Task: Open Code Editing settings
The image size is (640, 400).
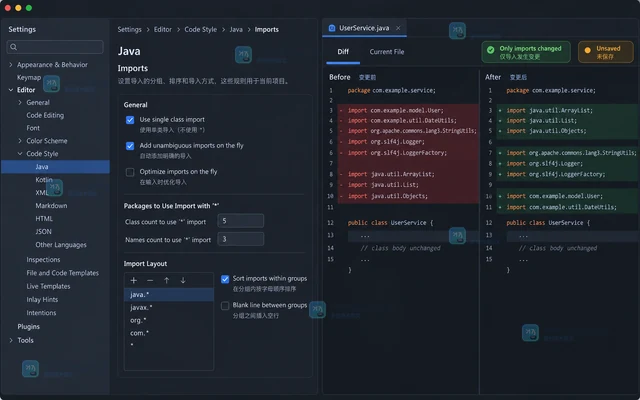Action: (x=45, y=115)
